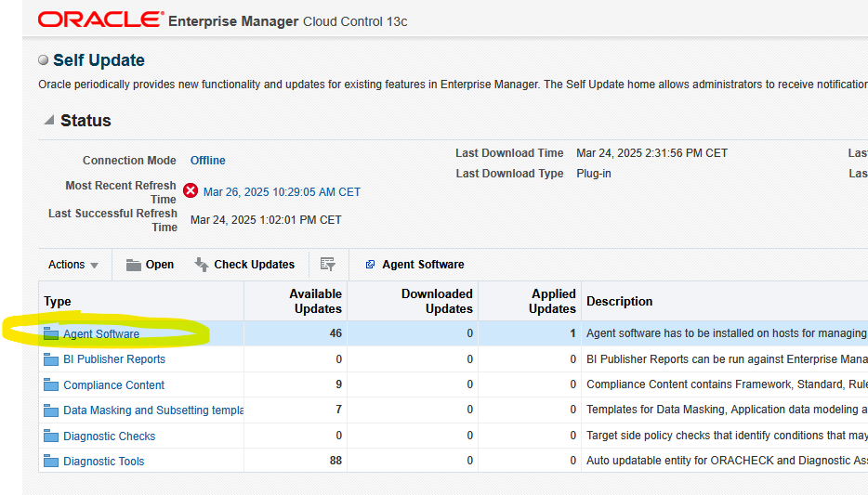Click the red error icon beside Most Recent Refresh
The width and height of the screenshot is (868, 495).
(191, 191)
